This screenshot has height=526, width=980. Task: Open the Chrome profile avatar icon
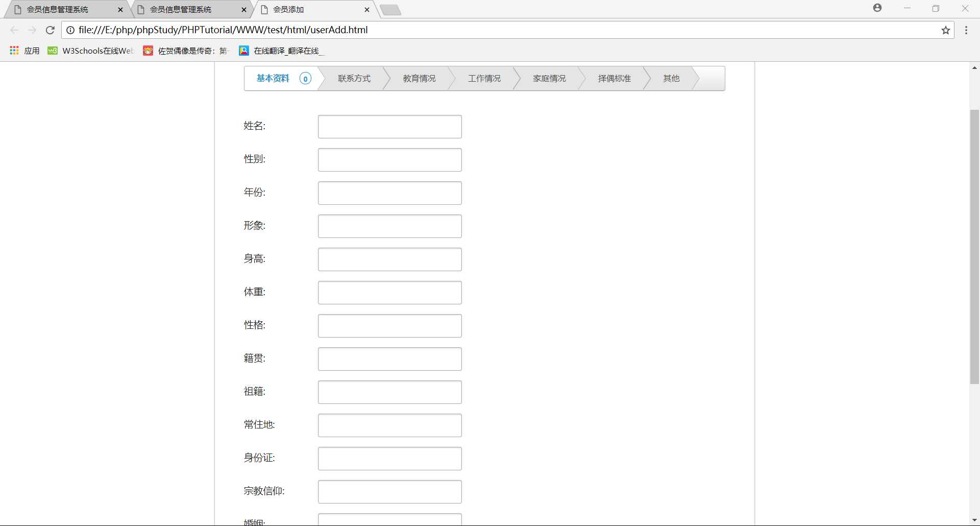tap(877, 8)
